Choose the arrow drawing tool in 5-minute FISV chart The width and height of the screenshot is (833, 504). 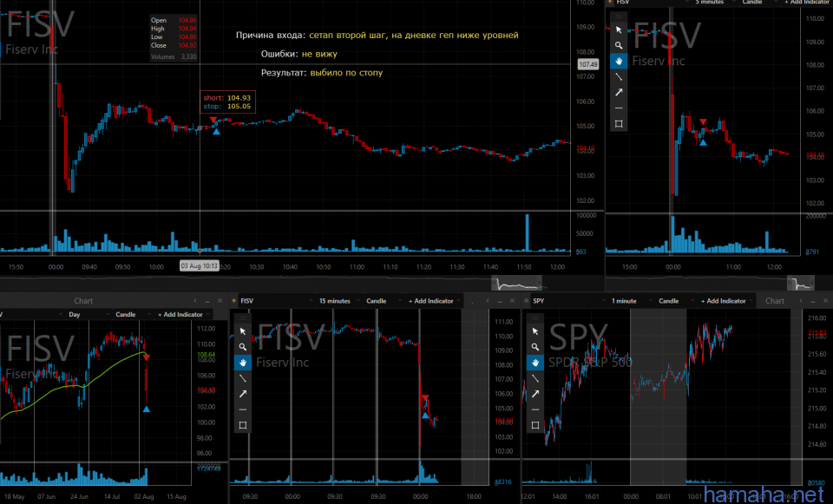[619, 93]
